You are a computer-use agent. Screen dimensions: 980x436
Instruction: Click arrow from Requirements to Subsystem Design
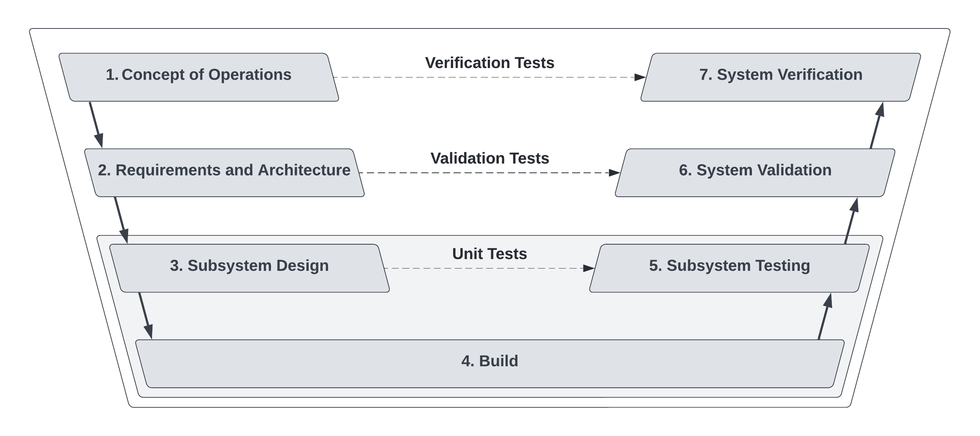(x=121, y=220)
